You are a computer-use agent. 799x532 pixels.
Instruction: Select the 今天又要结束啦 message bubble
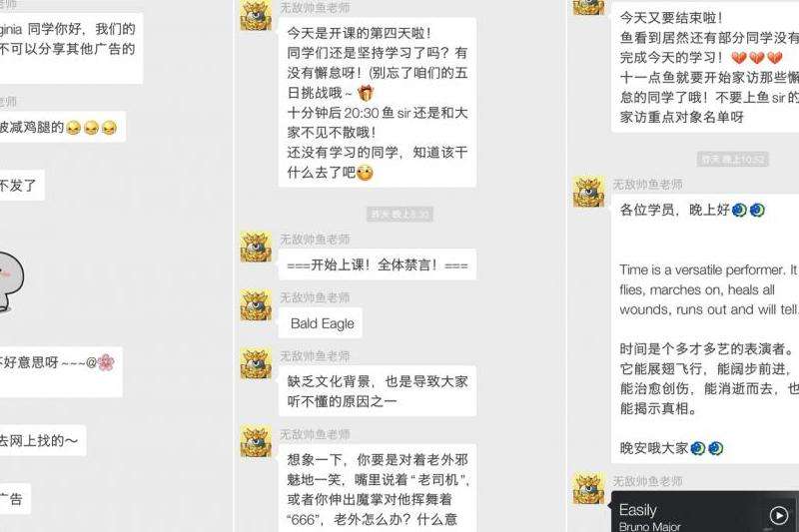705,67
